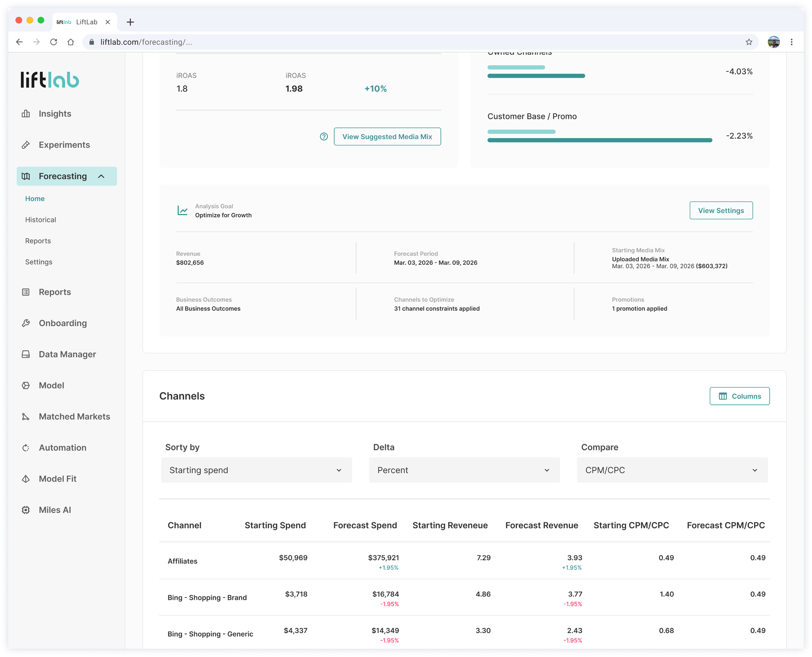812x657 pixels.
Task: Click the Automation icon in sidebar
Action: pyautogui.click(x=26, y=447)
